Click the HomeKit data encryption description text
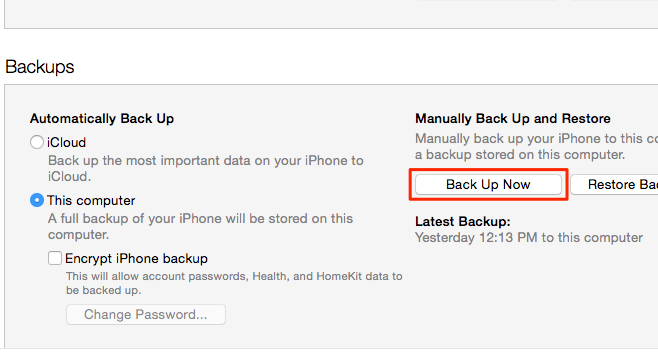658x364 pixels. (x=234, y=283)
